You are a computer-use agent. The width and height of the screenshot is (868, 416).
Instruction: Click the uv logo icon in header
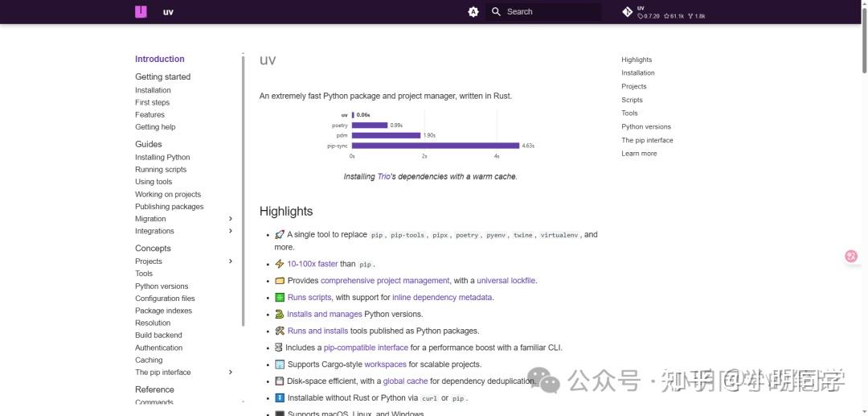[141, 11]
